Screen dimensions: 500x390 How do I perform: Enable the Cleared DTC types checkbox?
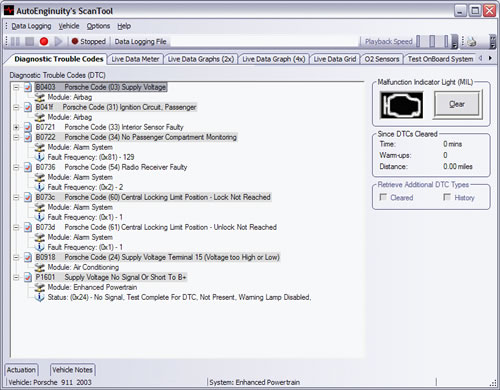point(383,197)
